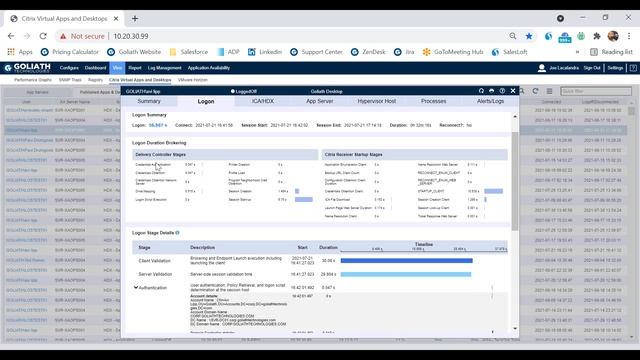
Task: Click the refresh icon in session dialog header
Action: click(481, 91)
